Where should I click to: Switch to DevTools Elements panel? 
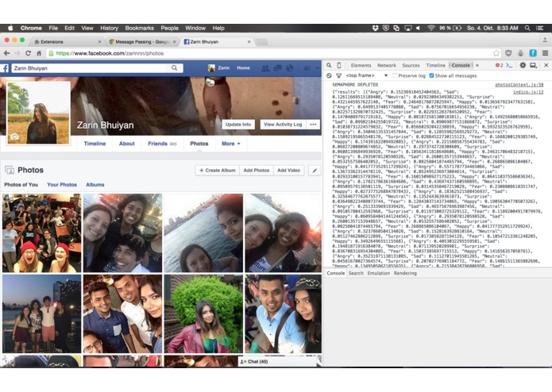(x=361, y=65)
